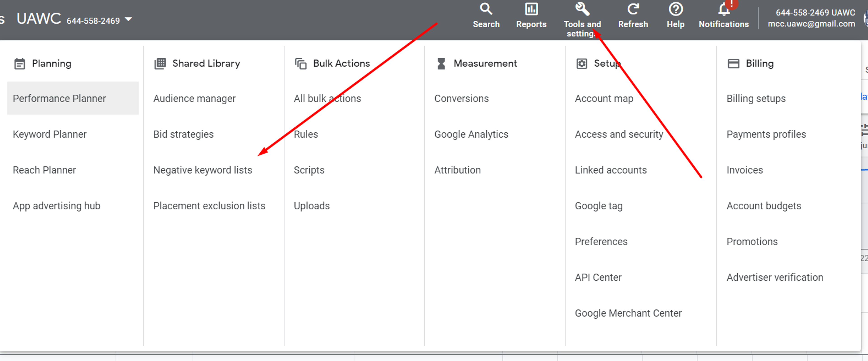The width and height of the screenshot is (868, 361).
Task: Click the Shared Library grid icon
Action: tap(160, 63)
